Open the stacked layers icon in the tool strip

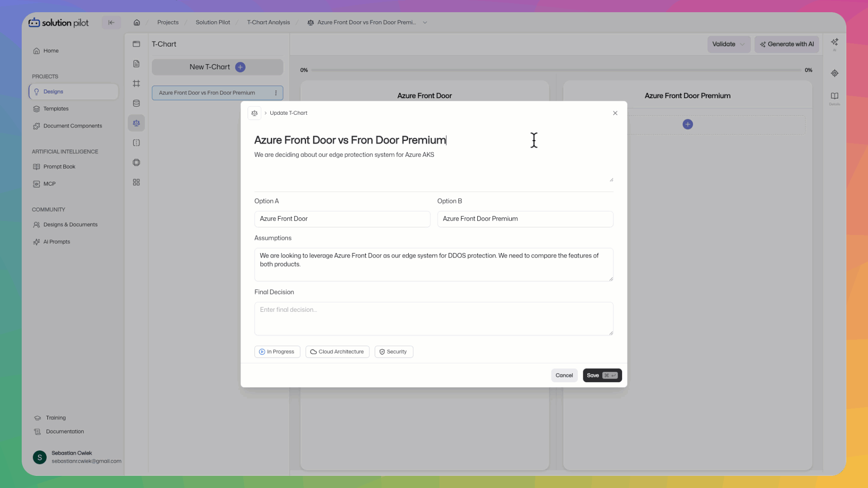(136, 162)
